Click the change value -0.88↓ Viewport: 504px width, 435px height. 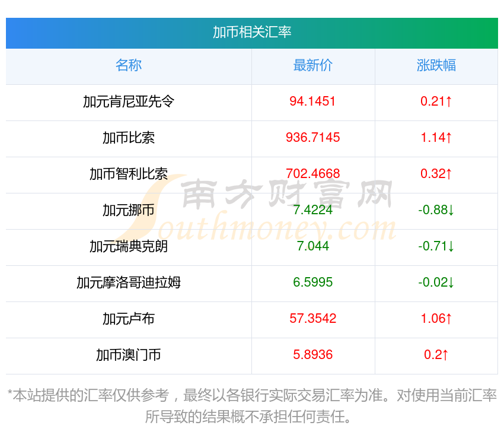click(x=436, y=210)
